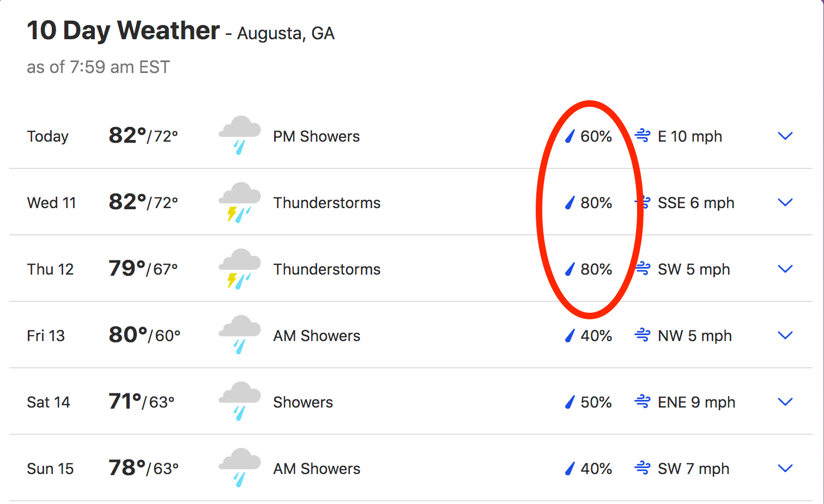Click the raindrop icon beside 50% on Sat 14
Viewport: 824px width, 504px height.
(x=570, y=402)
